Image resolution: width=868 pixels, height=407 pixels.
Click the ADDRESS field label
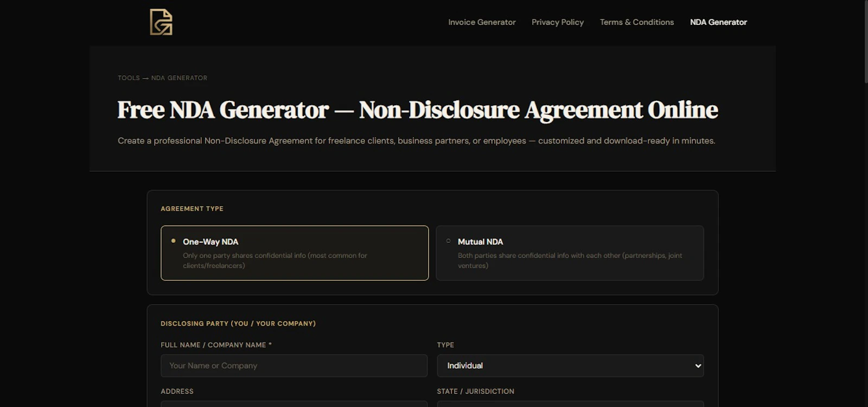177,391
